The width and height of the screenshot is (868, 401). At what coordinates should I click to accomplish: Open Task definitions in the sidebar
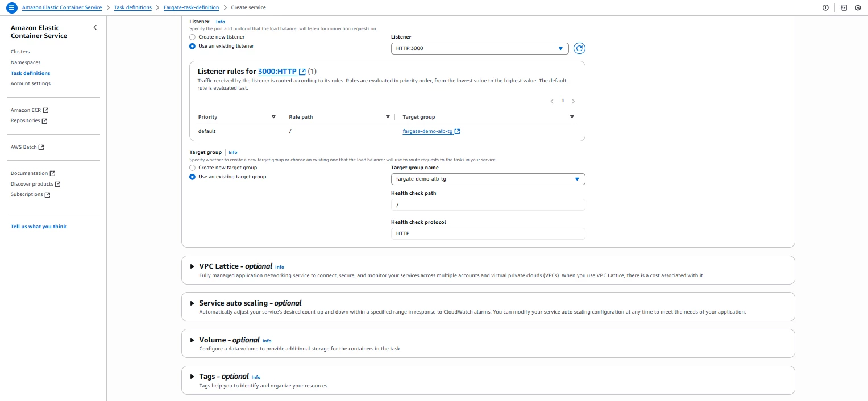pos(30,73)
